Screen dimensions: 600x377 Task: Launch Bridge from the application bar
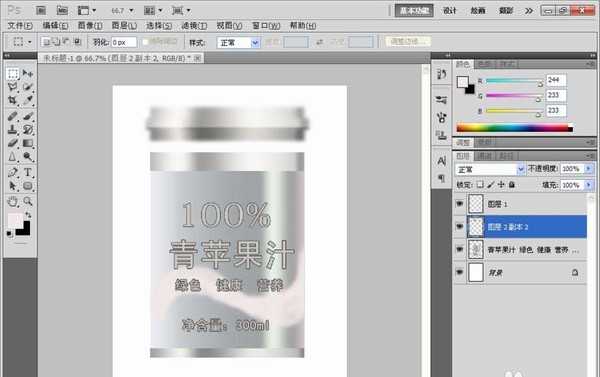coord(41,10)
